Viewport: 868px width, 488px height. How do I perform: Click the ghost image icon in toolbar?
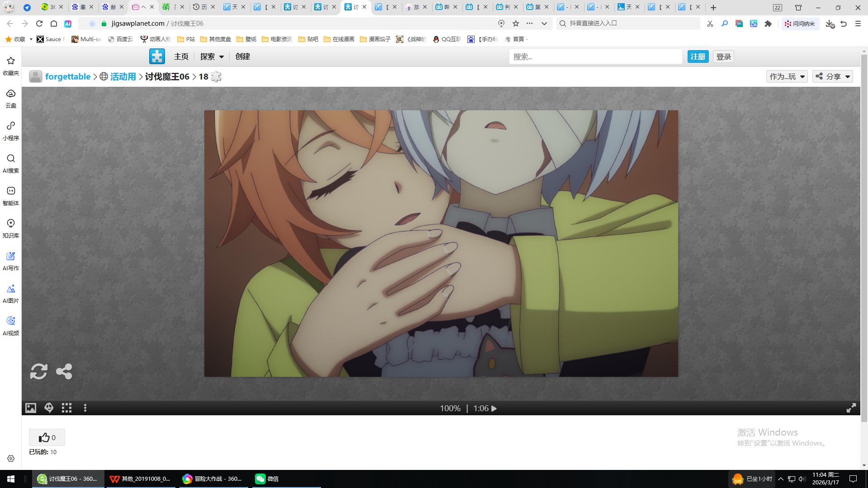[49, 408]
